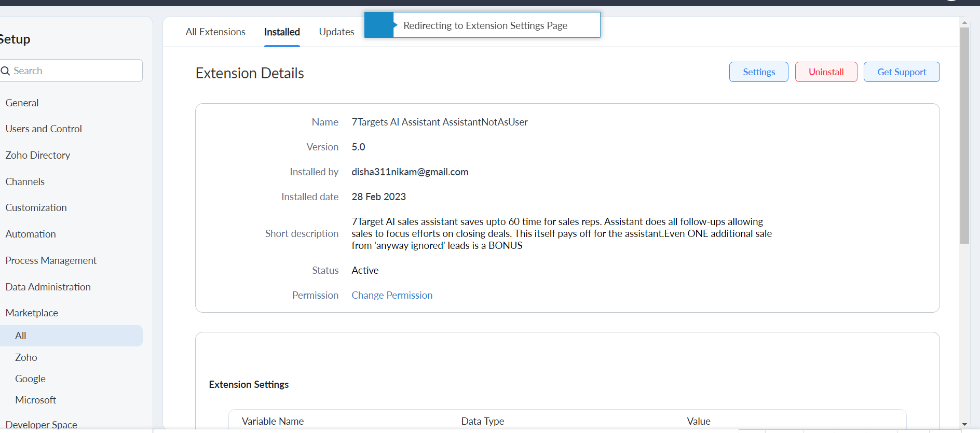
Task: Click the magnifier icon in Setup search
Action: (x=6, y=71)
